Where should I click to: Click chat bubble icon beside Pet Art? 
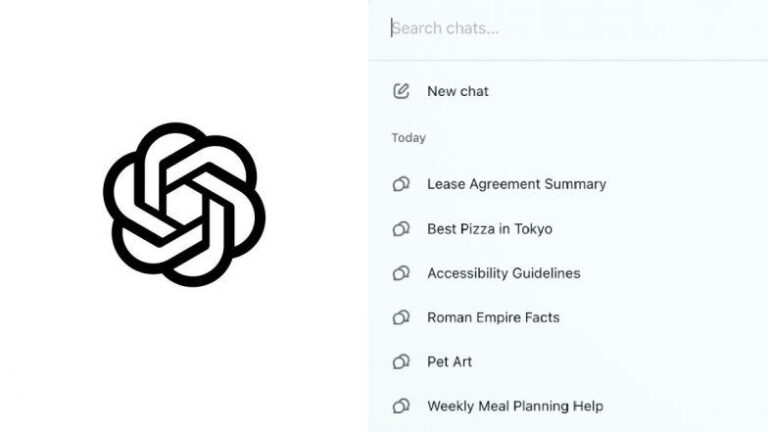pyautogui.click(x=401, y=362)
